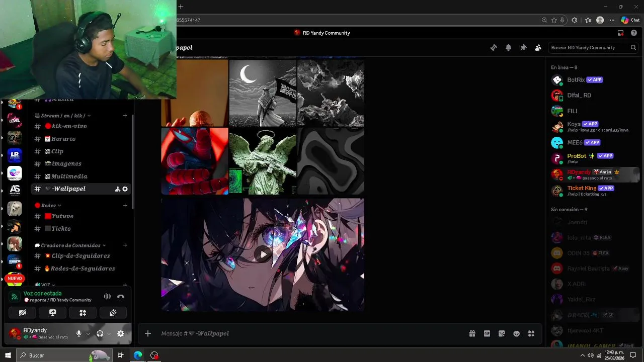Image resolution: width=644 pixels, height=362 pixels.
Task: Show pinned messages pin icon
Action: coord(523,47)
